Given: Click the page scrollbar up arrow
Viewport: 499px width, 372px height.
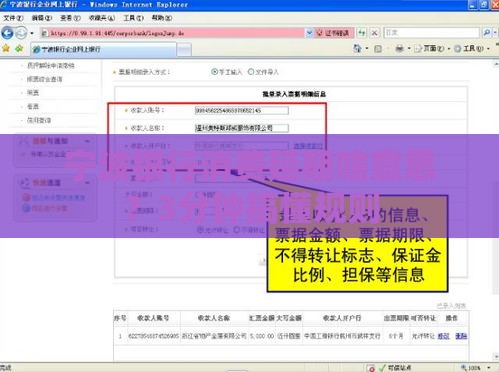Looking at the screenshot, I should (x=496, y=65).
